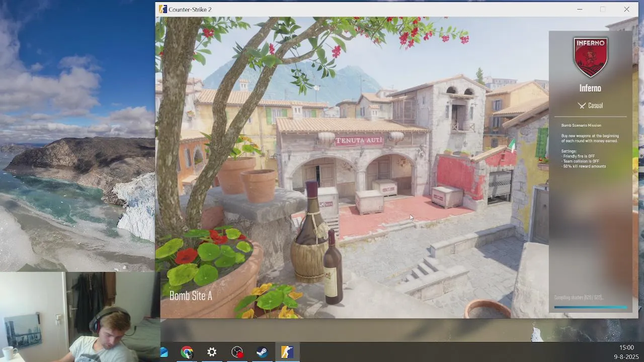Click the Compiling shaders status text
The width and height of the screenshot is (644, 362).
[579, 298]
